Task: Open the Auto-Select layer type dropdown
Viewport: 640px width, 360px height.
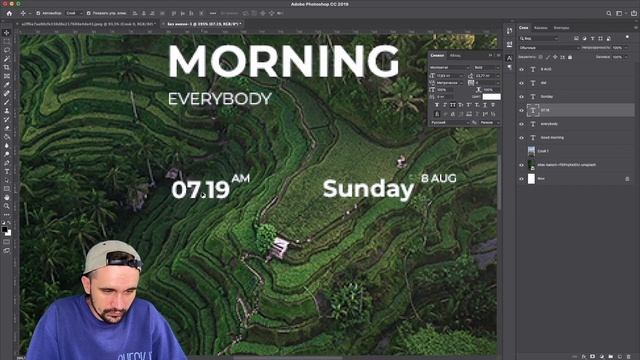Action: pos(74,13)
